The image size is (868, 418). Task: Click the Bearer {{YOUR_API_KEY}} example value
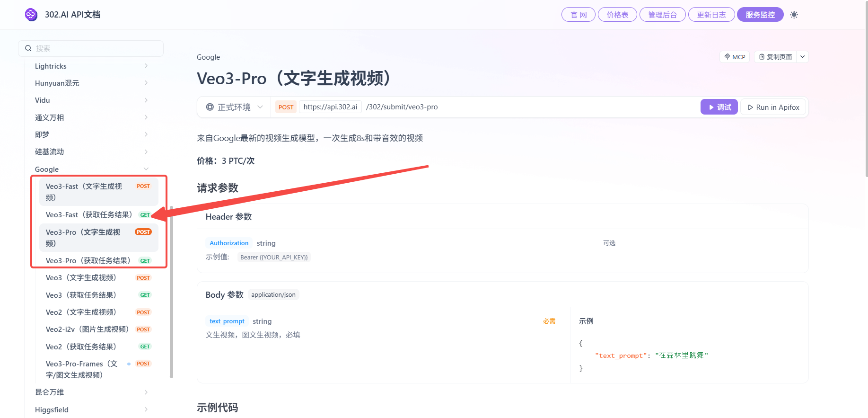[274, 257]
